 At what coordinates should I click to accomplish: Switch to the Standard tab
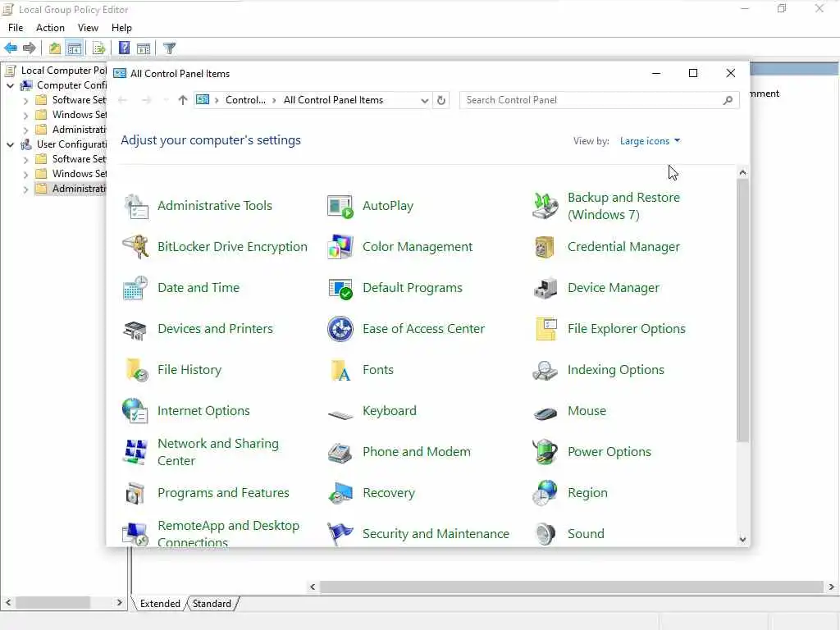tap(212, 604)
